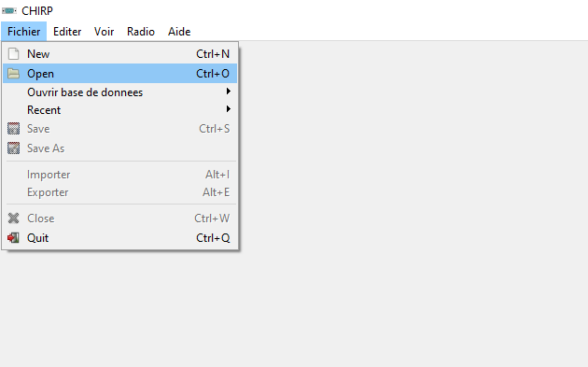
Task: Open the Voir menu
Action: click(x=104, y=32)
